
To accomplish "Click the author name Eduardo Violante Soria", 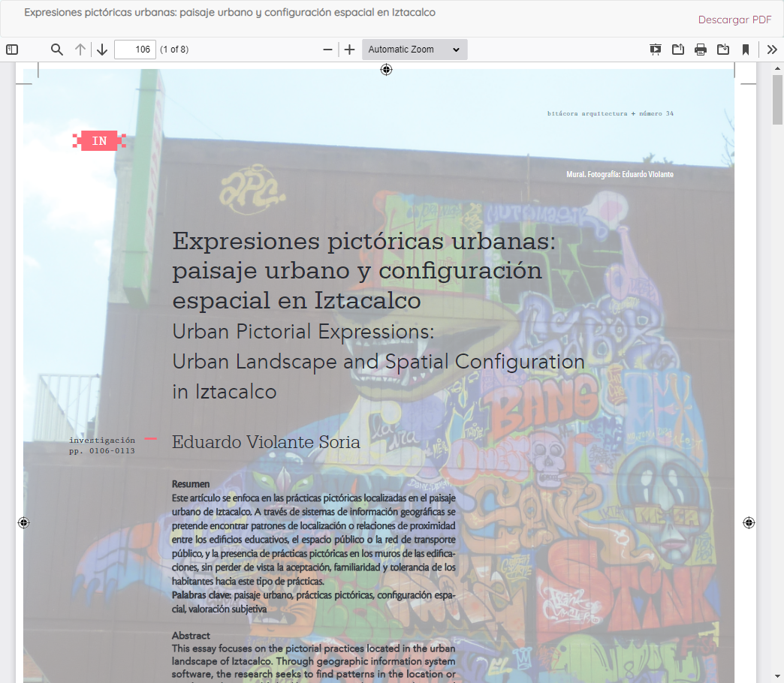I will 266,442.
